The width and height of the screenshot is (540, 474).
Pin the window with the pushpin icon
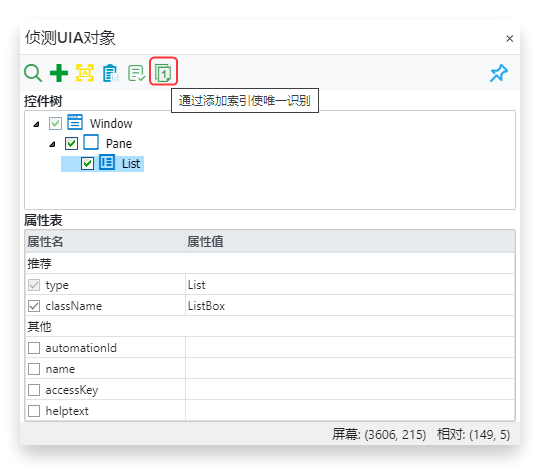pos(499,73)
